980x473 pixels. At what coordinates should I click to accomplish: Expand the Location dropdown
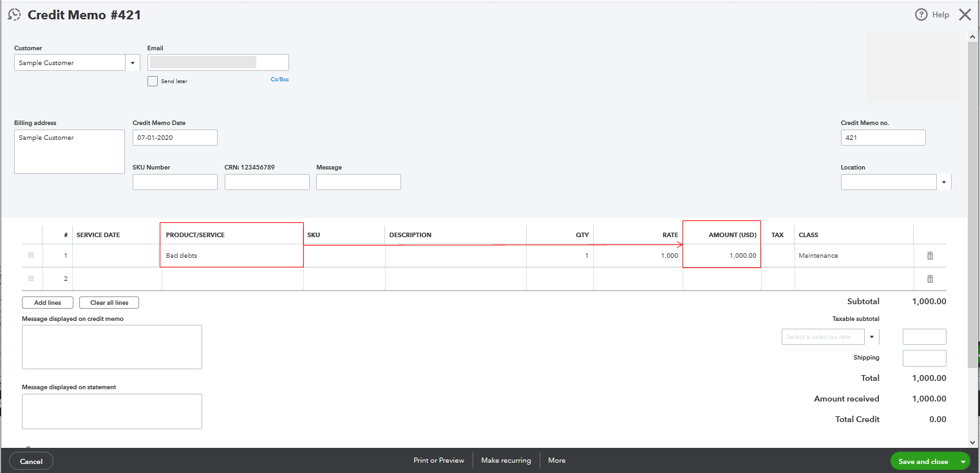(x=944, y=182)
